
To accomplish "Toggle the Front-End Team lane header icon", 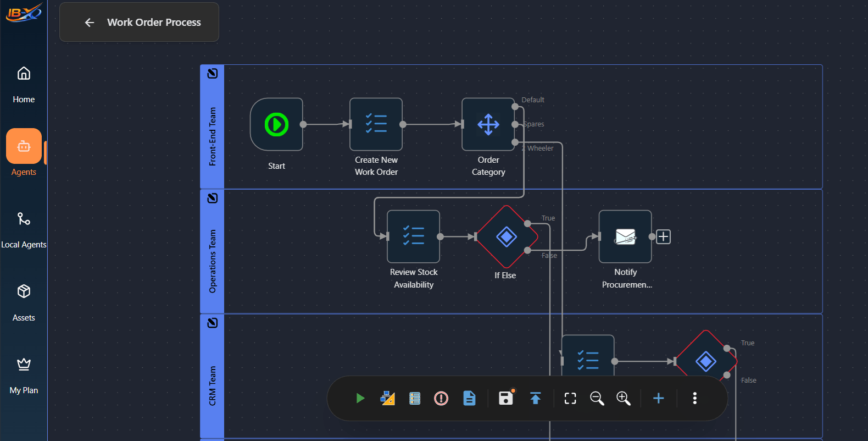I will click(x=213, y=73).
